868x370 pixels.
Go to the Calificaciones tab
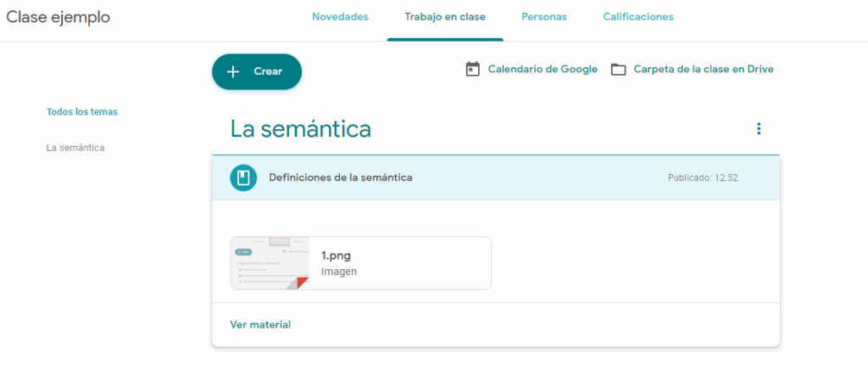click(x=637, y=17)
